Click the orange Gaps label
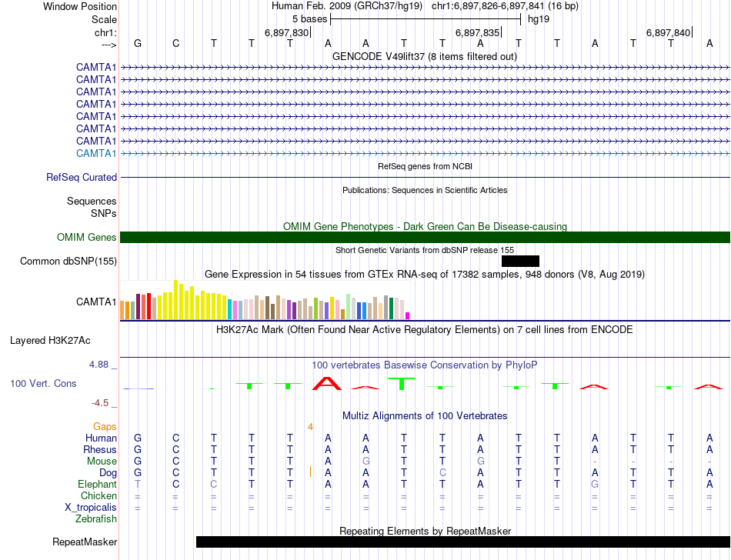Screen dimensions: 731x560 tap(105, 426)
